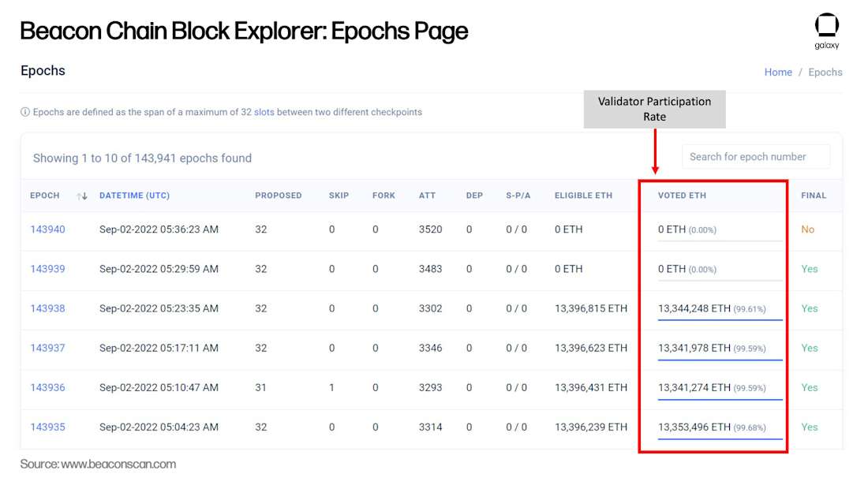
Task: Open epoch 143935 link
Action: click(x=47, y=427)
